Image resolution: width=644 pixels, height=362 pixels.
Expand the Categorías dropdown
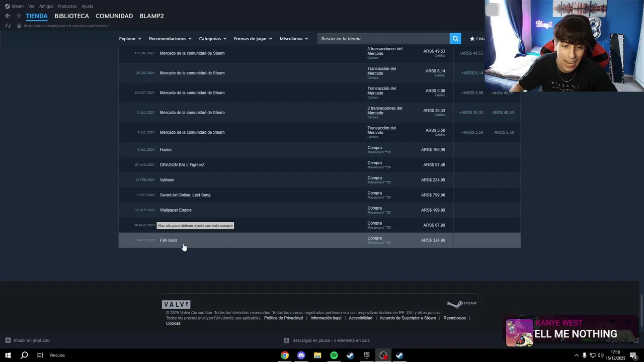click(x=212, y=39)
